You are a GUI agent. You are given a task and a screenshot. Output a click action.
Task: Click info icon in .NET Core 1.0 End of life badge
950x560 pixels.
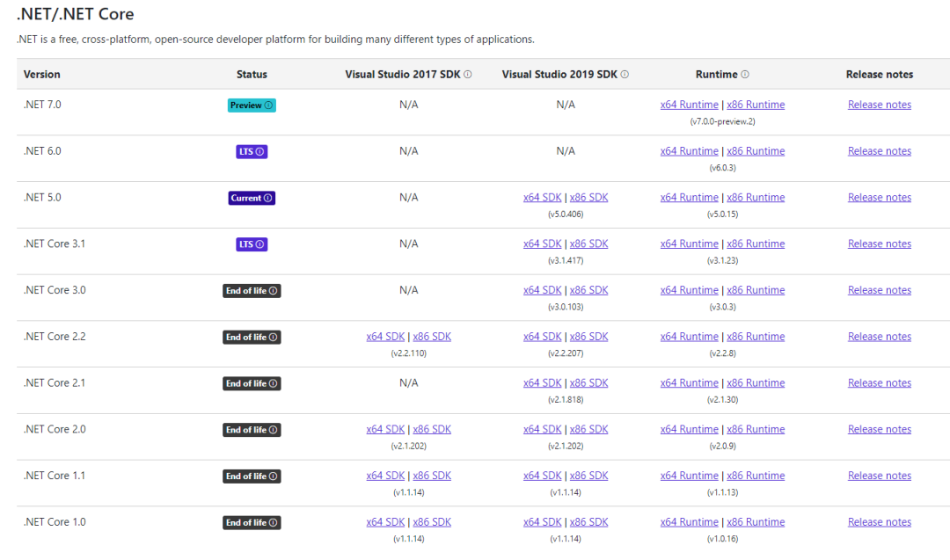274,522
